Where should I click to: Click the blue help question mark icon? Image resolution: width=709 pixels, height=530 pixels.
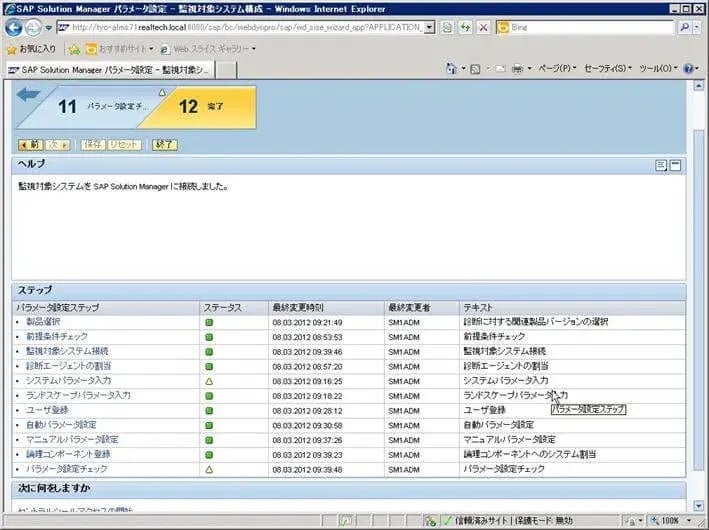[688, 69]
